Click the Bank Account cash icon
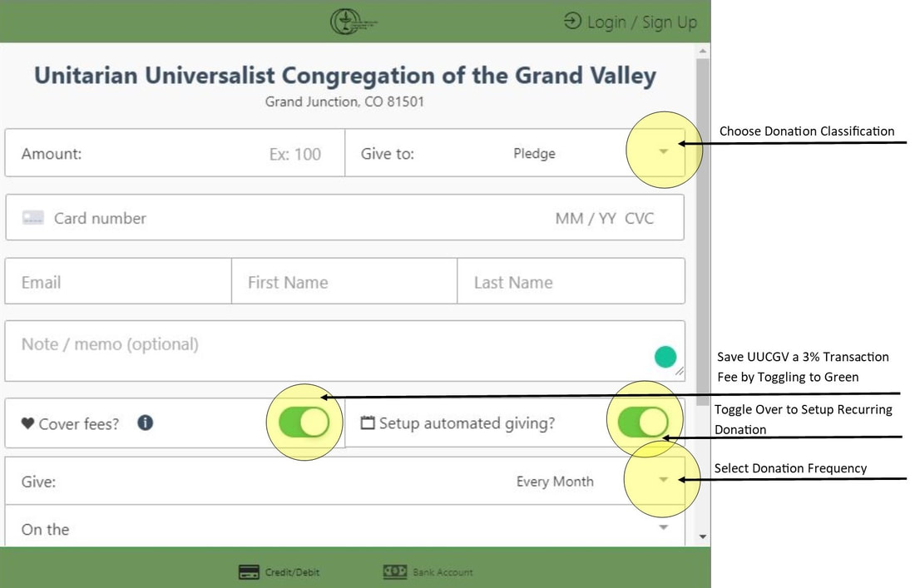 (x=395, y=571)
